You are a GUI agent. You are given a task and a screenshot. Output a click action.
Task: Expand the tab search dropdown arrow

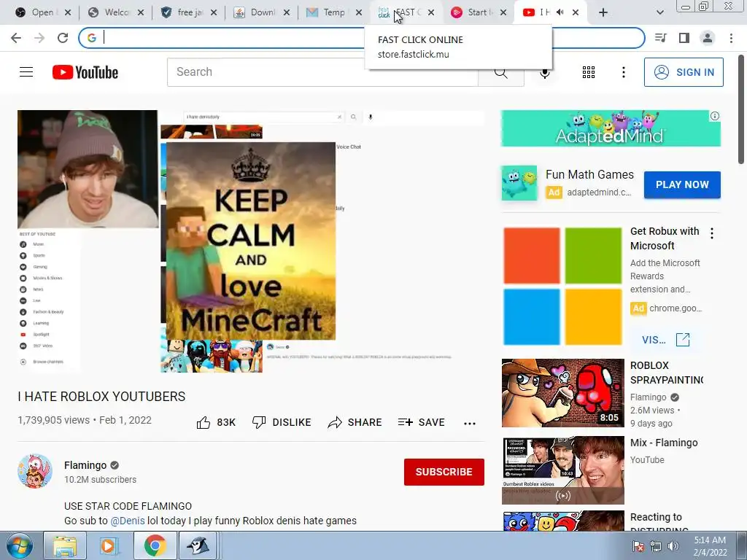(659, 13)
